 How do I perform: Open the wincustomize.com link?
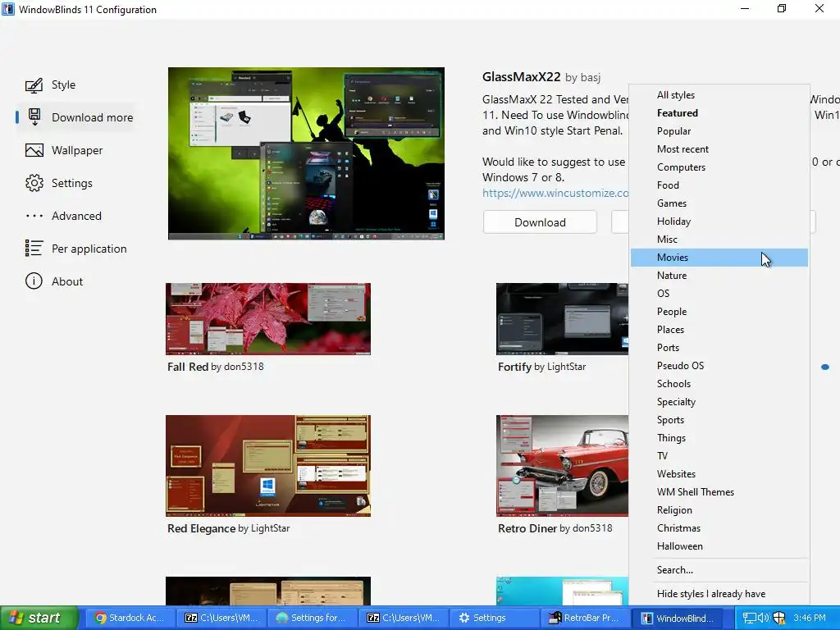555,193
